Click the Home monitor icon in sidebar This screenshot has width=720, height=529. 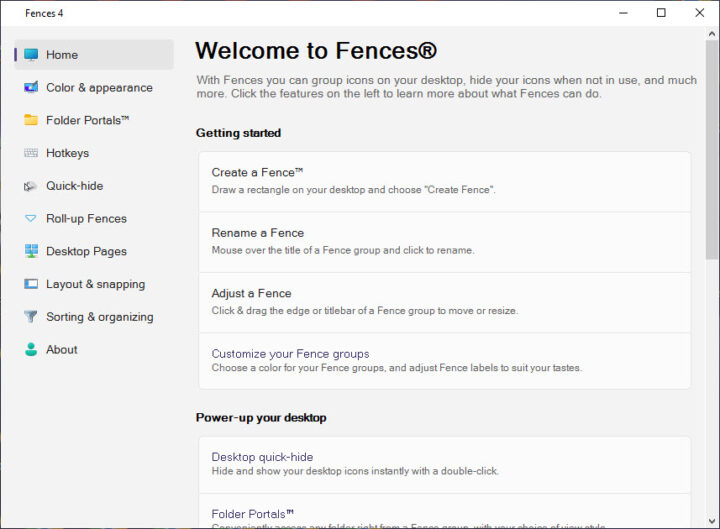point(31,55)
